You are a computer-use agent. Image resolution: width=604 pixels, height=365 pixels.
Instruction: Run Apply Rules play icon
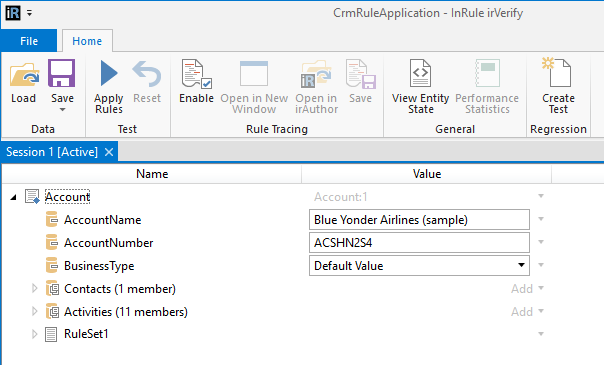109,73
